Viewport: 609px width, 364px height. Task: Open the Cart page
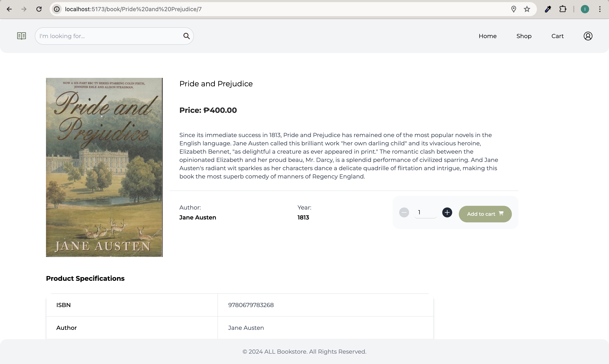pos(557,36)
